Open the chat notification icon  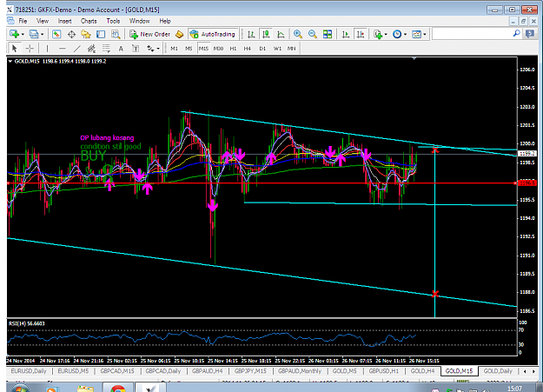pos(530,34)
